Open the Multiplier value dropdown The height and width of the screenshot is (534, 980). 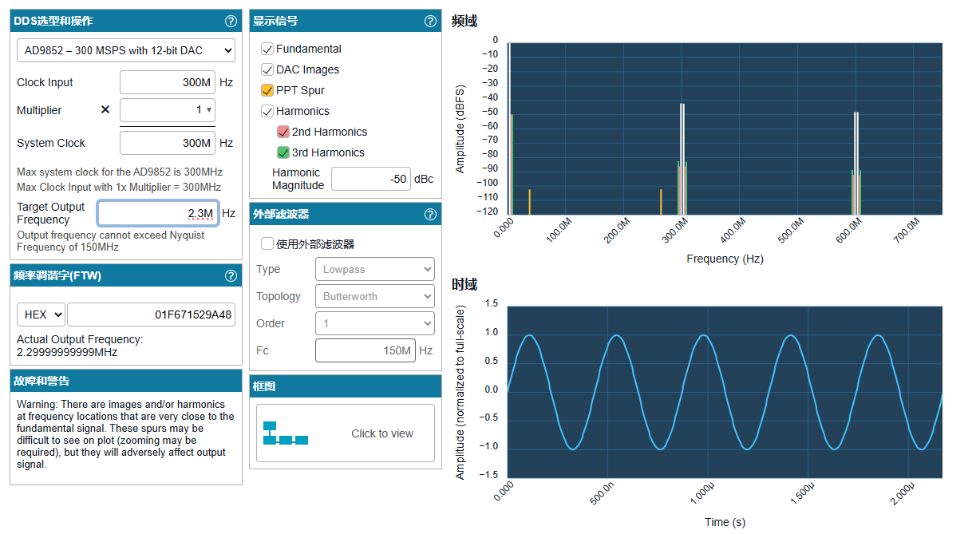[168, 110]
